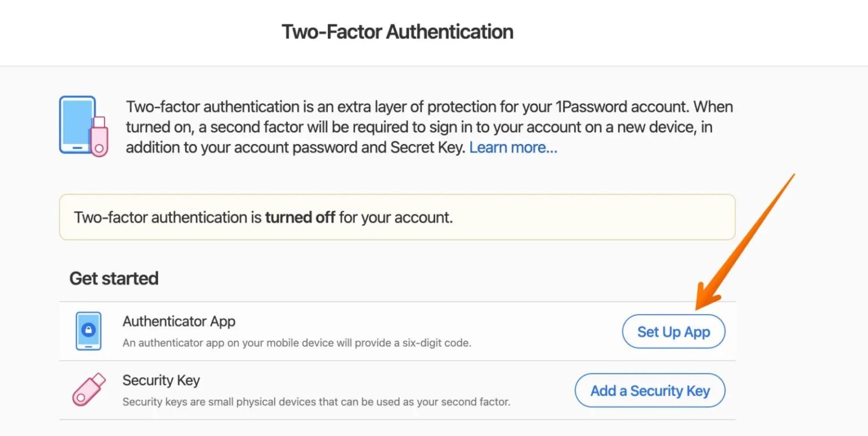The image size is (868, 436).
Task: Click the security keys description text
Action: pyautogui.click(x=316, y=402)
